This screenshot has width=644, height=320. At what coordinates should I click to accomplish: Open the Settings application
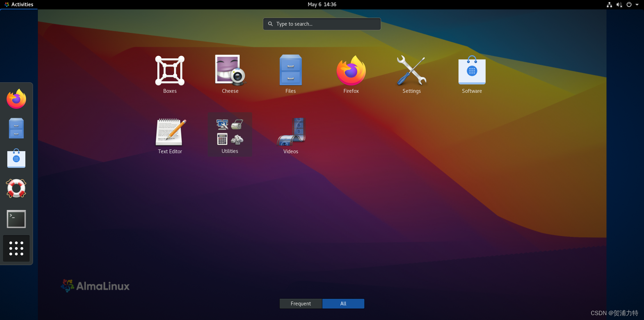412,70
